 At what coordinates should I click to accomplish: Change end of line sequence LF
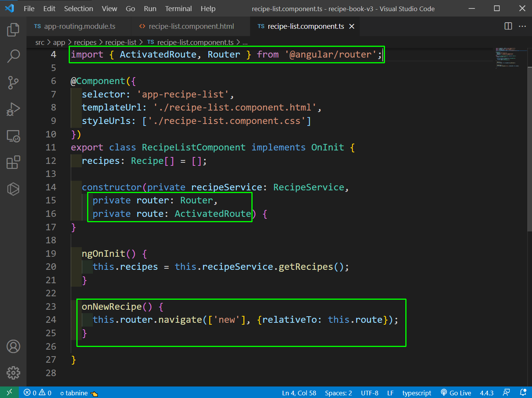[x=390, y=393]
